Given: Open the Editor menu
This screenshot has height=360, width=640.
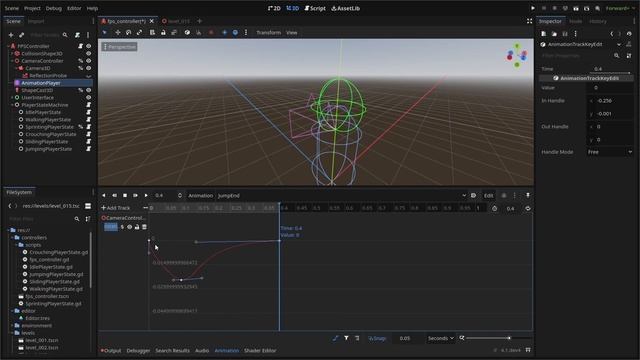Looking at the screenshot, I should (74, 8).
